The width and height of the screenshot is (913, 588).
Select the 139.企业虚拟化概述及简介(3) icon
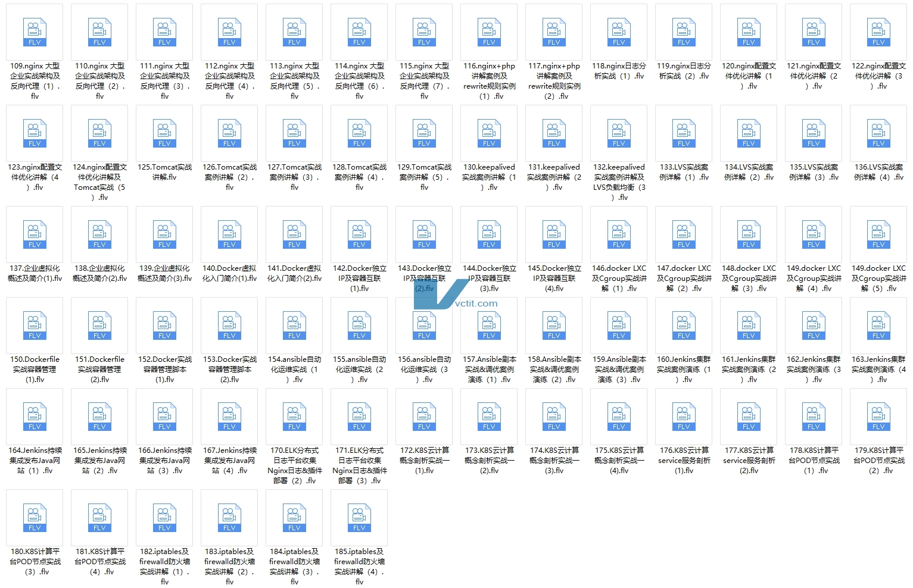(x=164, y=234)
